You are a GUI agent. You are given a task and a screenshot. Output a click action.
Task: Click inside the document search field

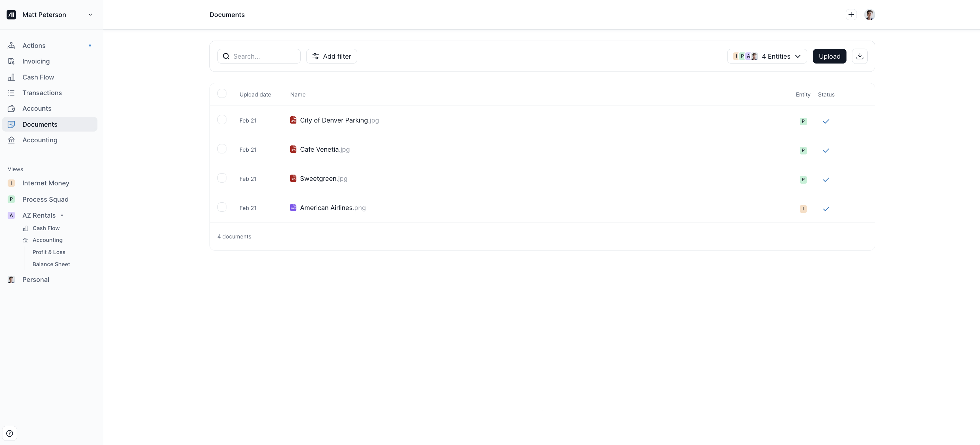[259, 56]
